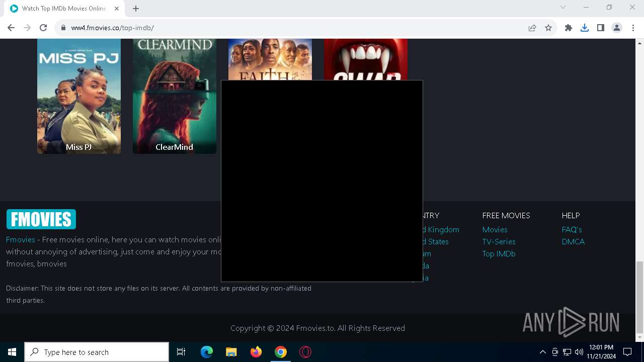Screen dimensions: 644x362
Task: Reload the current page
Action: coord(43,28)
